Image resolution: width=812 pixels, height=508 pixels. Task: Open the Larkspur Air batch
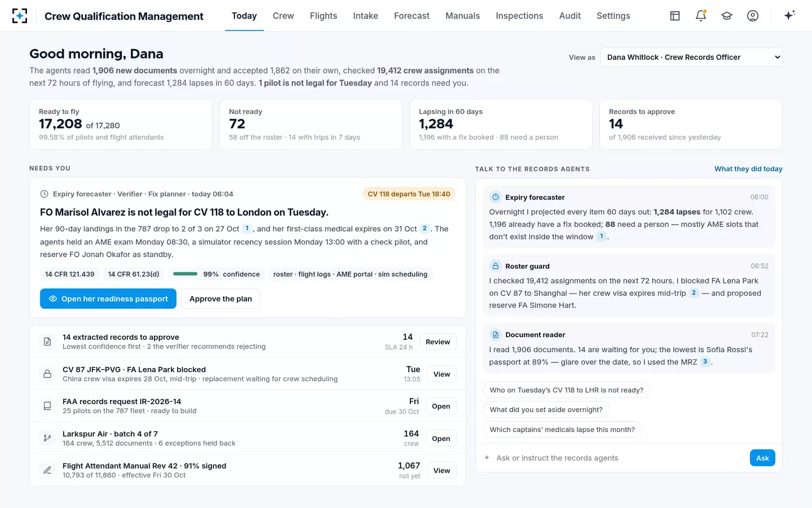441,439
